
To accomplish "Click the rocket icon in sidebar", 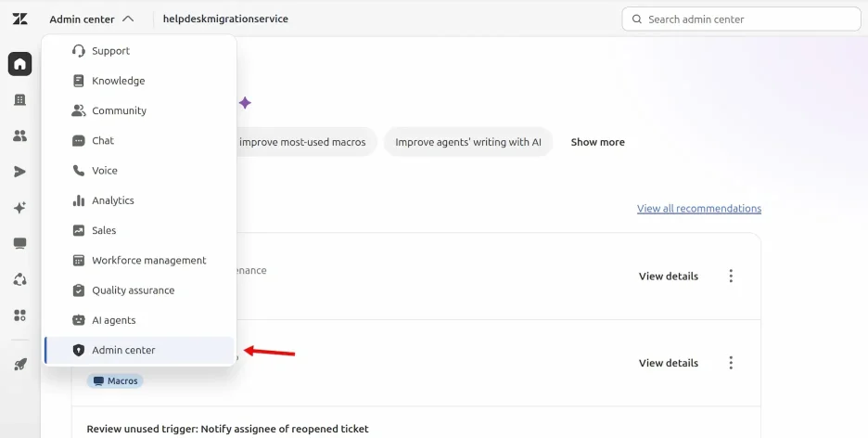I will click(19, 365).
